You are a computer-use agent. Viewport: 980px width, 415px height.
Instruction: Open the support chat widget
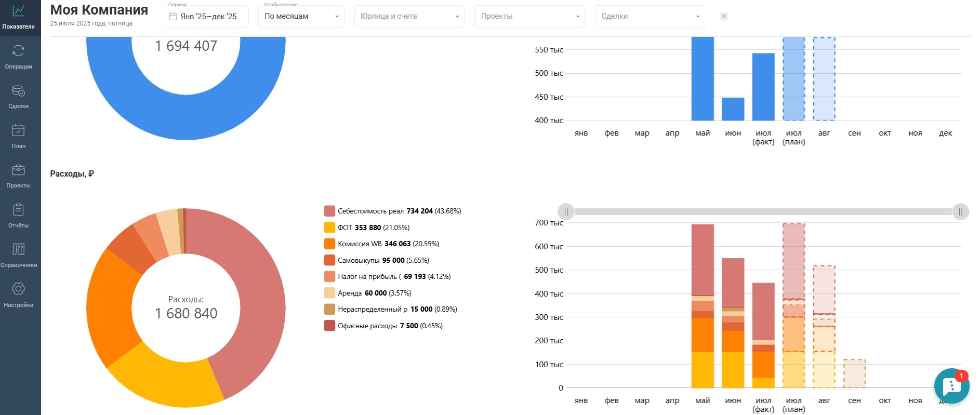(x=951, y=386)
